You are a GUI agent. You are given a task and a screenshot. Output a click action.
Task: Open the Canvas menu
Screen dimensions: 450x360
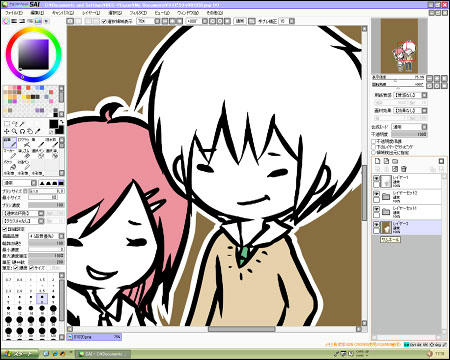coord(63,13)
